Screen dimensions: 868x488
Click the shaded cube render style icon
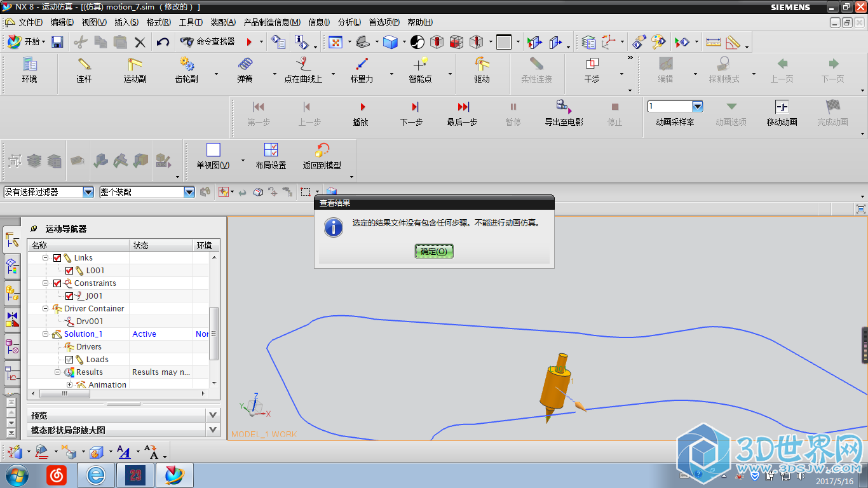coord(390,42)
